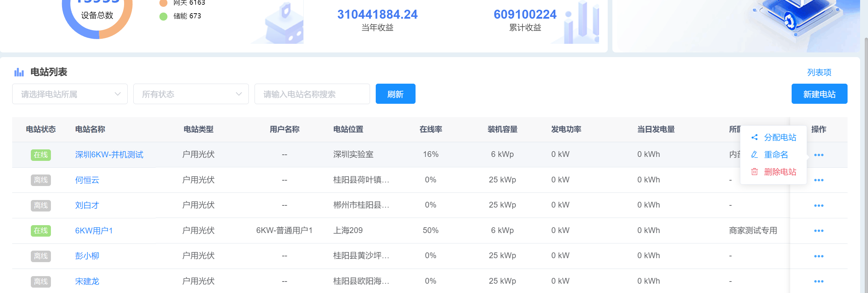Click the 桂阳县黄沙坪… location cell
Screen dimensions: 868x293
361,256
